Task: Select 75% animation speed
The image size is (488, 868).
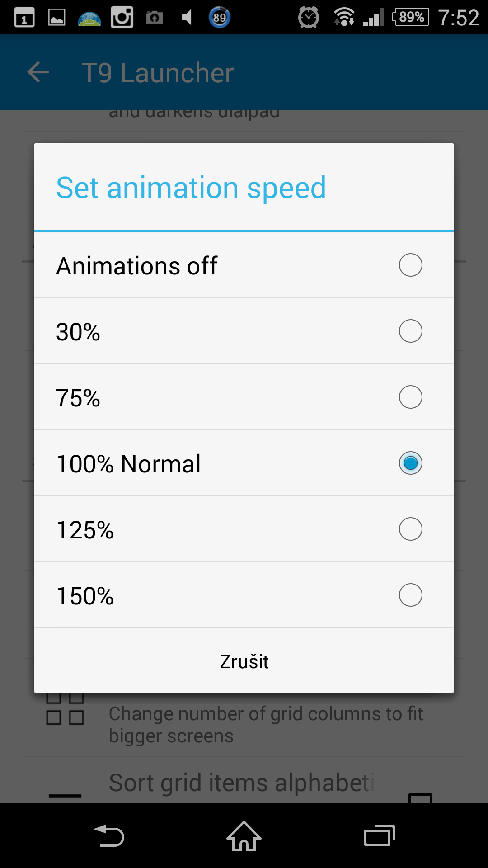Action: 410,397
